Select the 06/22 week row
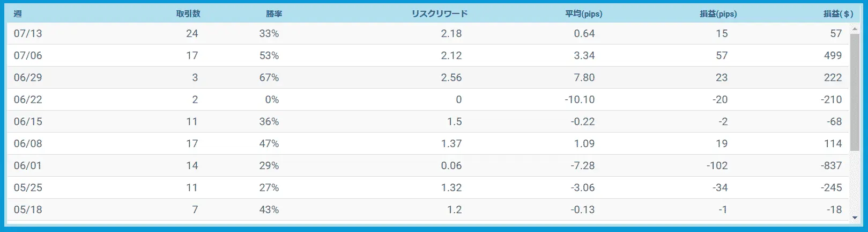 pyautogui.click(x=428, y=99)
